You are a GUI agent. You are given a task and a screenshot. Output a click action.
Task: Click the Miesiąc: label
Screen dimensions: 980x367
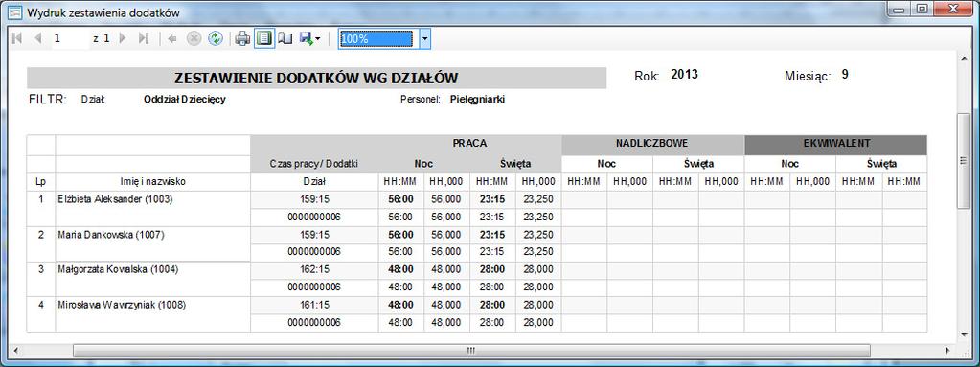tap(808, 77)
